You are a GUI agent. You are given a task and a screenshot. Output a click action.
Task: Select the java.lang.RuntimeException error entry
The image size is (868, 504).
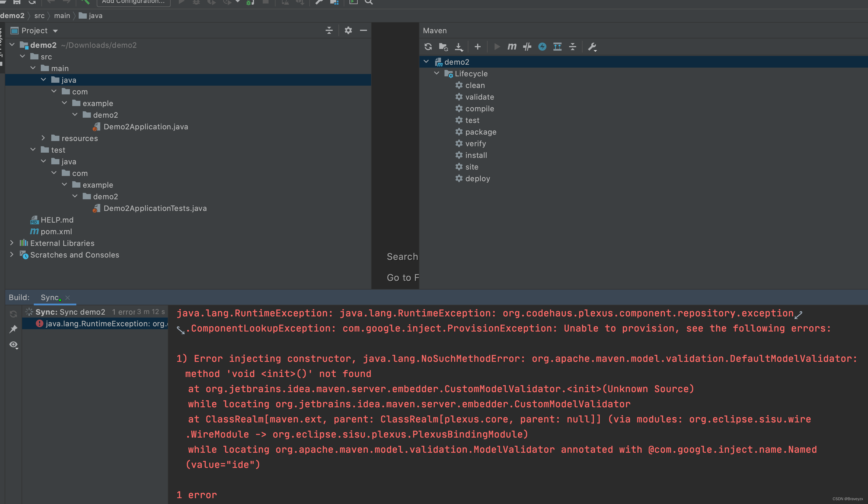tap(103, 324)
